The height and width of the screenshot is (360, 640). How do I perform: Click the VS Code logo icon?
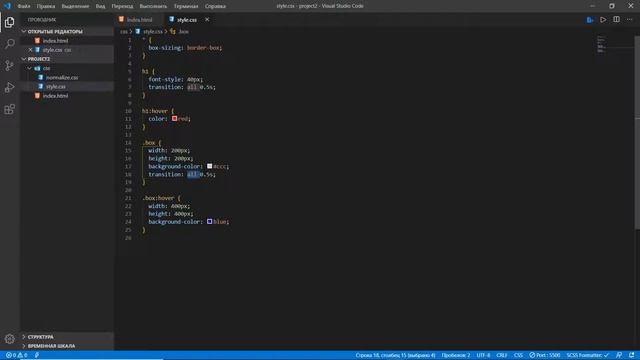pos(7,6)
